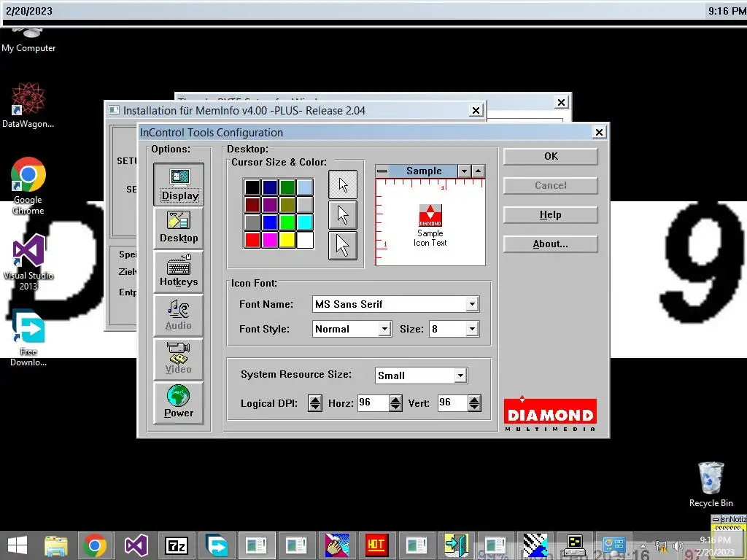Image resolution: width=747 pixels, height=560 pixels.
Task: Select the Video camera option icon
Action: [179, 359]
